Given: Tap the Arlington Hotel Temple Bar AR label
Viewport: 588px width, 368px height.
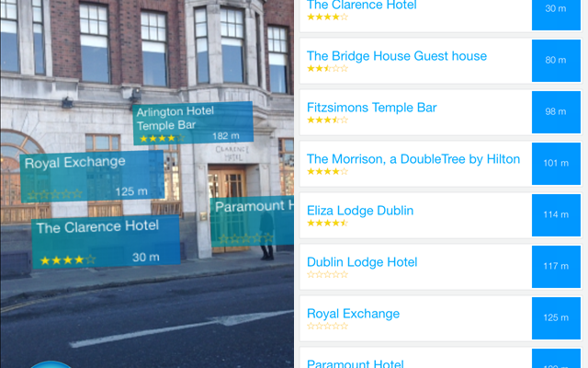Looking at the screenshot, I should [193, 122].
